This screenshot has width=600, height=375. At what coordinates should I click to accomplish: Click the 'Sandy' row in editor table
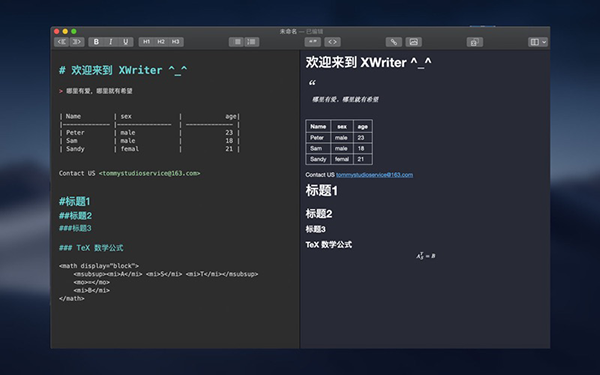coord(149,149)
